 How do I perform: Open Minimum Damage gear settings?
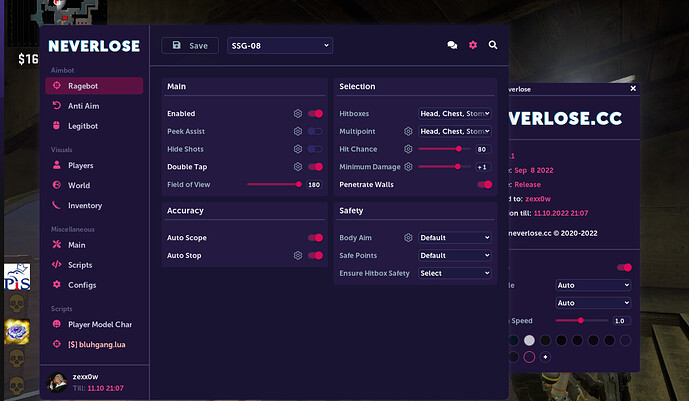(408, 167)
